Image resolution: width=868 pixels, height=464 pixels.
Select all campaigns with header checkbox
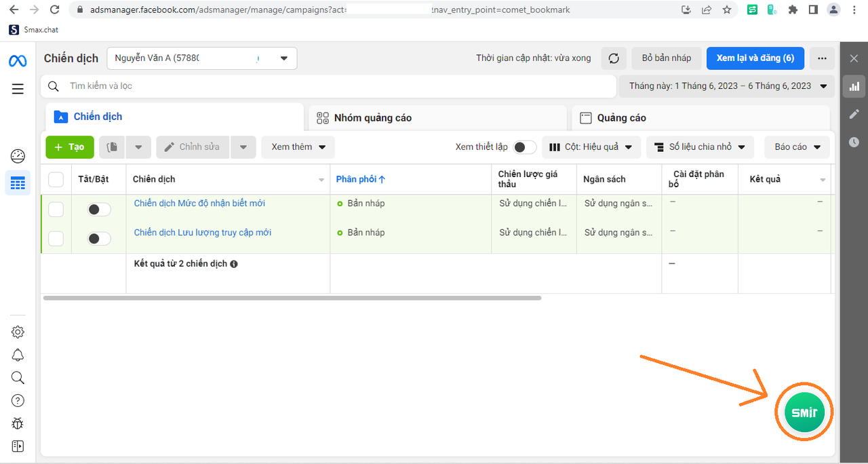coord(56,179)
